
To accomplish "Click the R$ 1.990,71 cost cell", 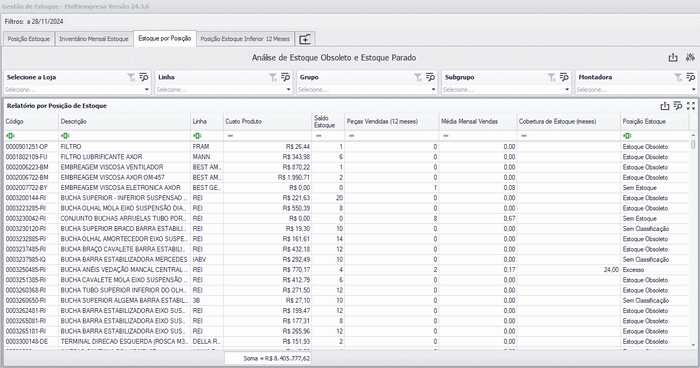I will [x=267, y=177].
